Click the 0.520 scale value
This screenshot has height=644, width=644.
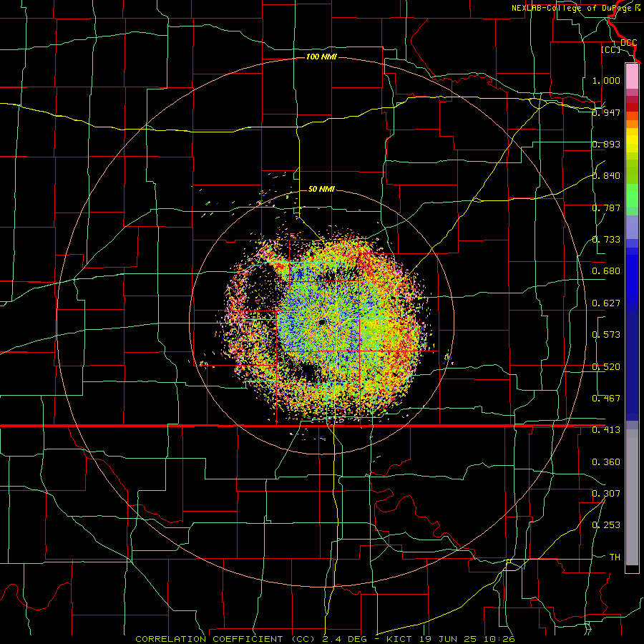(x=606, y=367)
